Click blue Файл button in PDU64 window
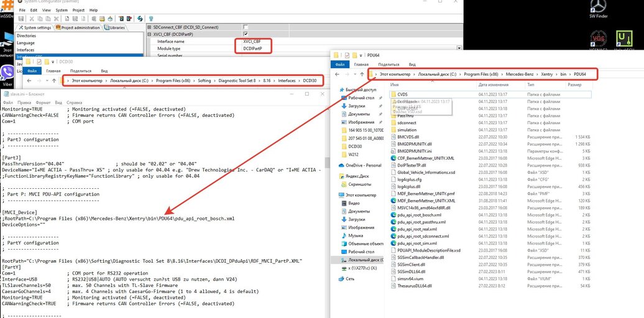Image resolution: width=644 pixels, height=318 pixels. [339, 65]
